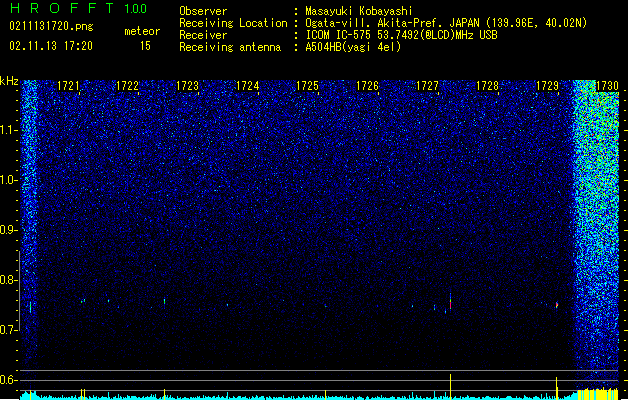This screenshot has height=400, width=629.
Task: Click the 1728 time marker
Action: pyautogui.click(x=487, y=86)
